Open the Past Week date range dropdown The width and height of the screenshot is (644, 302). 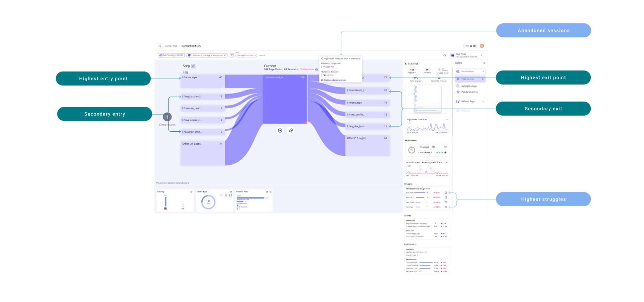481,55
